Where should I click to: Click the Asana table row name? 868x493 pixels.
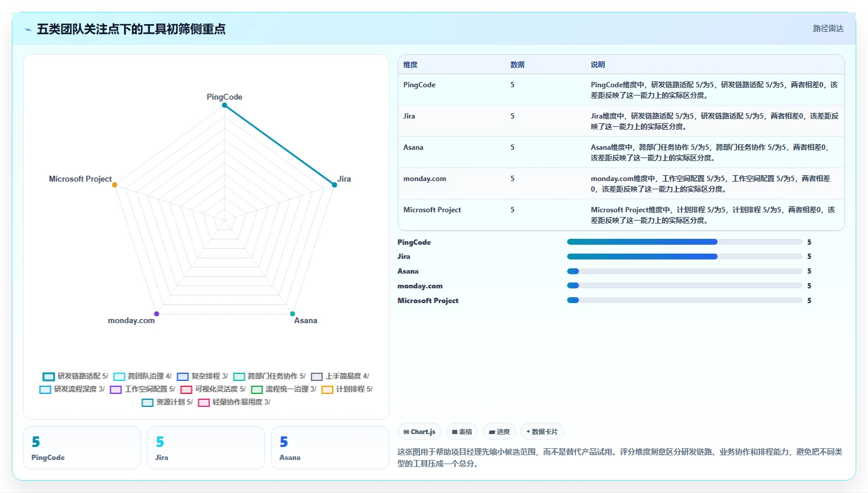coord(413,147)
